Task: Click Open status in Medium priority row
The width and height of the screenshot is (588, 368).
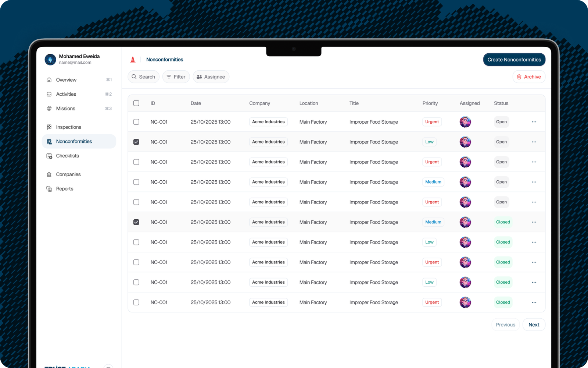Action: click(501, 182)
